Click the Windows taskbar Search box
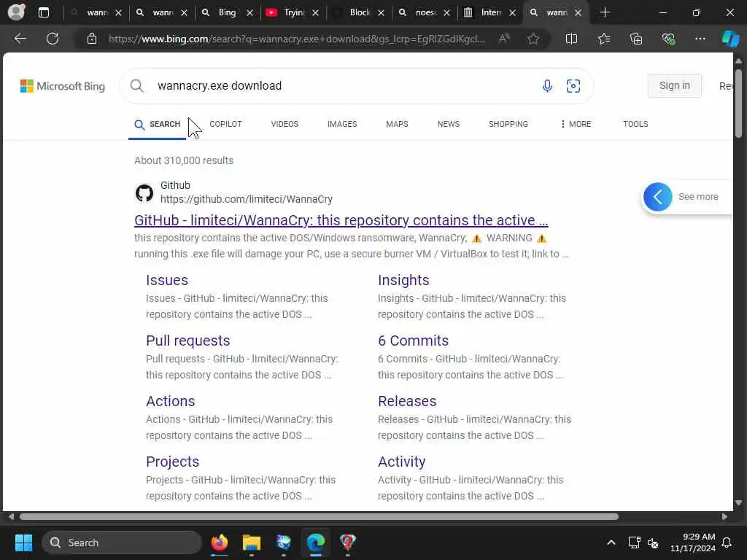 [x=122, y=542]
